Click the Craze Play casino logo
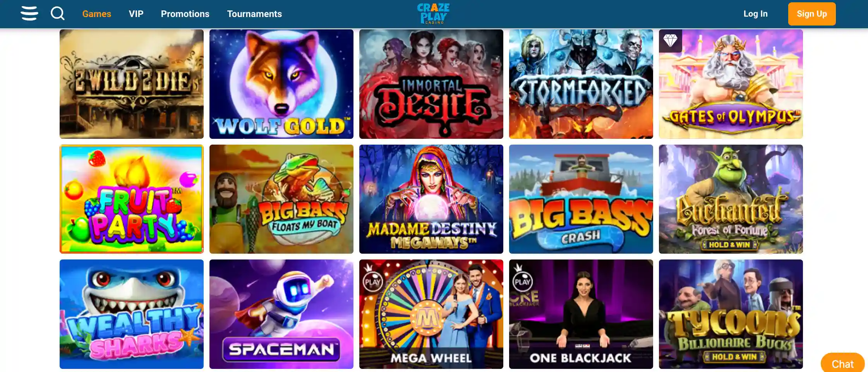Viewport: 868px width, 372px height. (434, 14)
